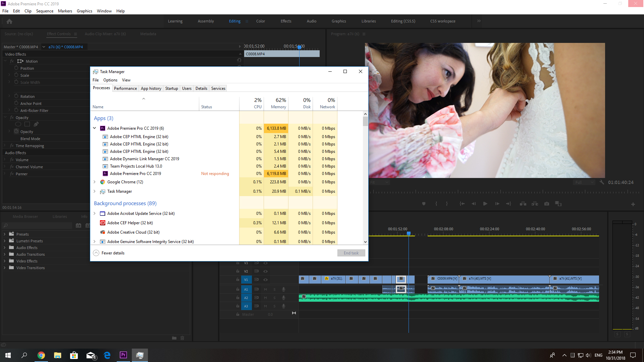Image resolution: width=644 pixels, height=362 pixels.
Task: Click the rectangle mask tool under Opacity
Action: [x=27, y=124]
